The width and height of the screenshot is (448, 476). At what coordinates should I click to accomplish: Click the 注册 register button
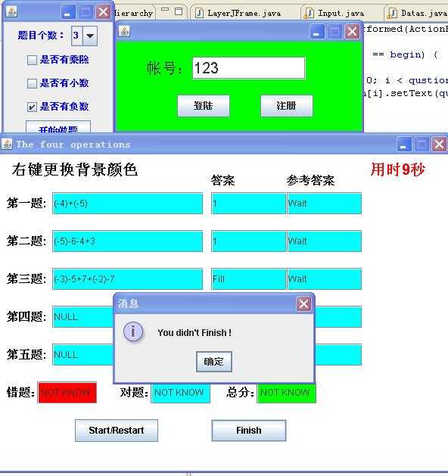(x=287, y=106)
